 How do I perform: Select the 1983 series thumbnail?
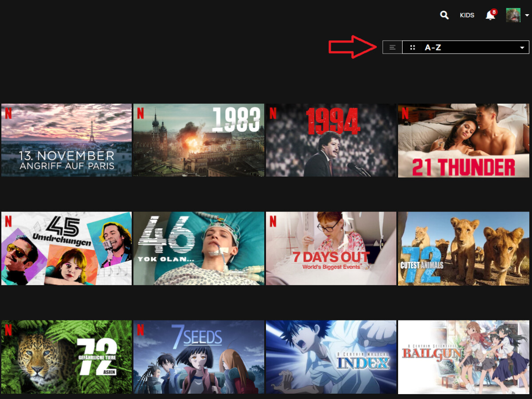pyautogui.click(x=199, y=140)
